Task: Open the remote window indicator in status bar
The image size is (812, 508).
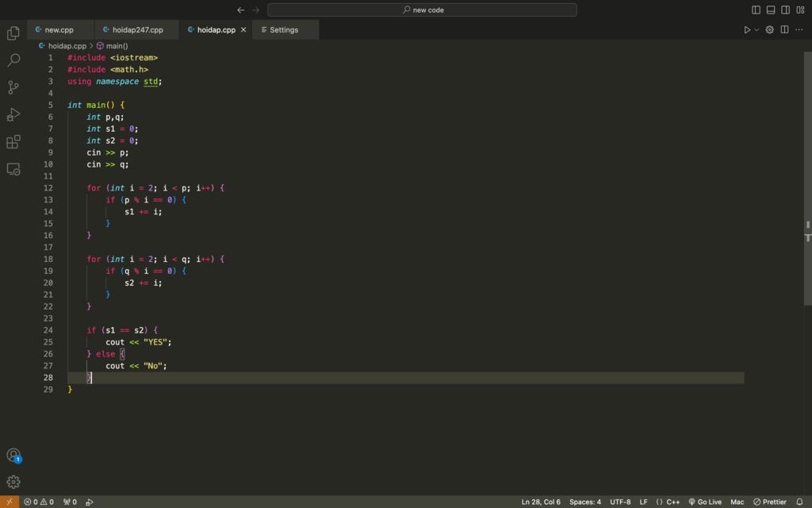Action: 10,502
